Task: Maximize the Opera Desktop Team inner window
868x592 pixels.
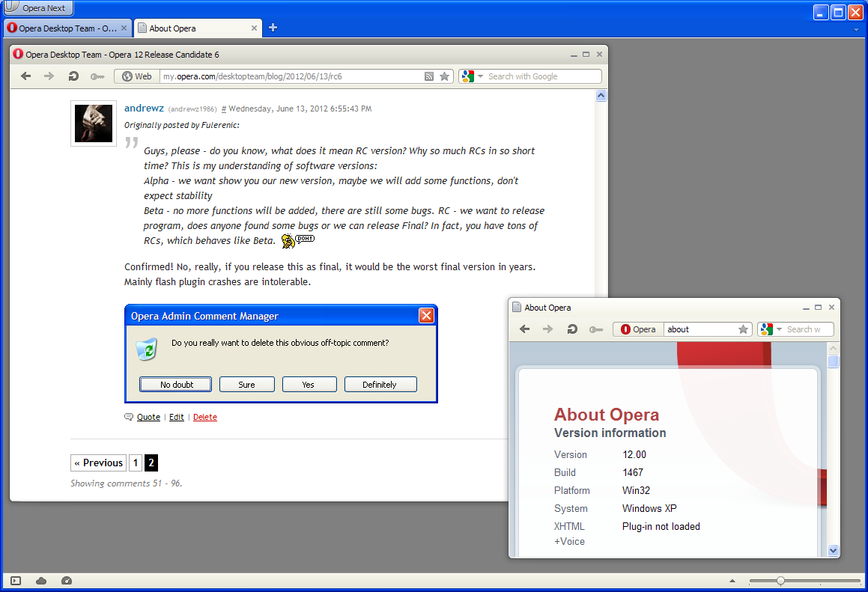Action: [x=586, y=55]
